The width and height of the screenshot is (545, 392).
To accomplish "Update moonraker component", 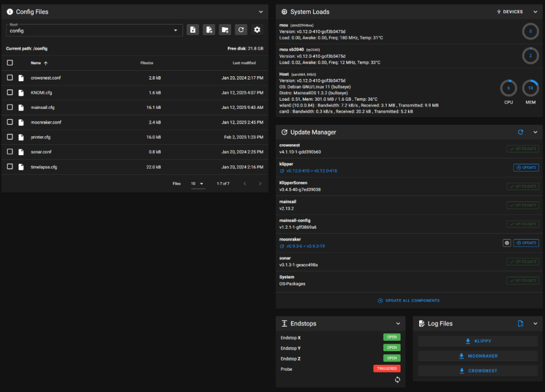I will (x=526, y=243).
